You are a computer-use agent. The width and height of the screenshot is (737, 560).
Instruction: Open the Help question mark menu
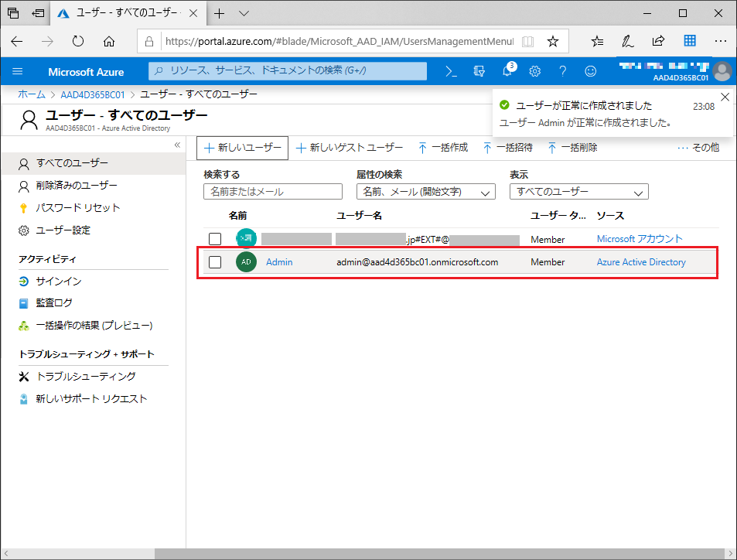click(x=563, y=71)
